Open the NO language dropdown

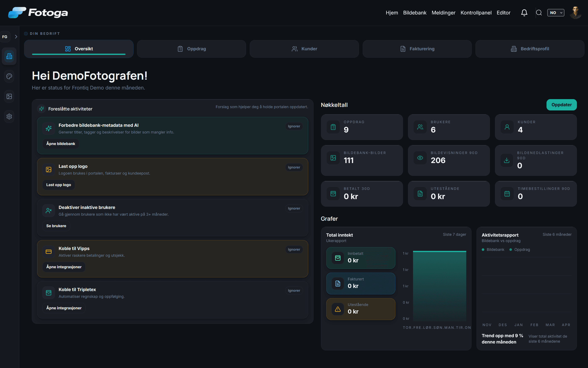556,13
